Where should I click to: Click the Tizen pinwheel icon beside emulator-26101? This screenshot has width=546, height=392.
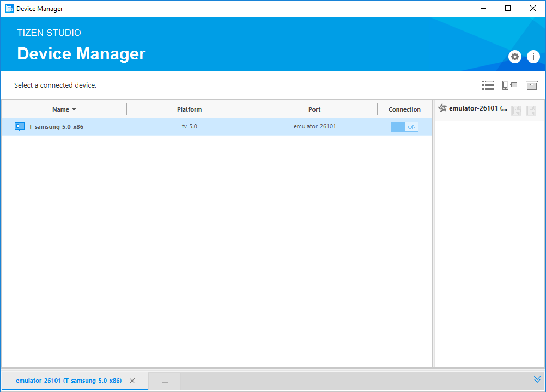coord(442,108)
